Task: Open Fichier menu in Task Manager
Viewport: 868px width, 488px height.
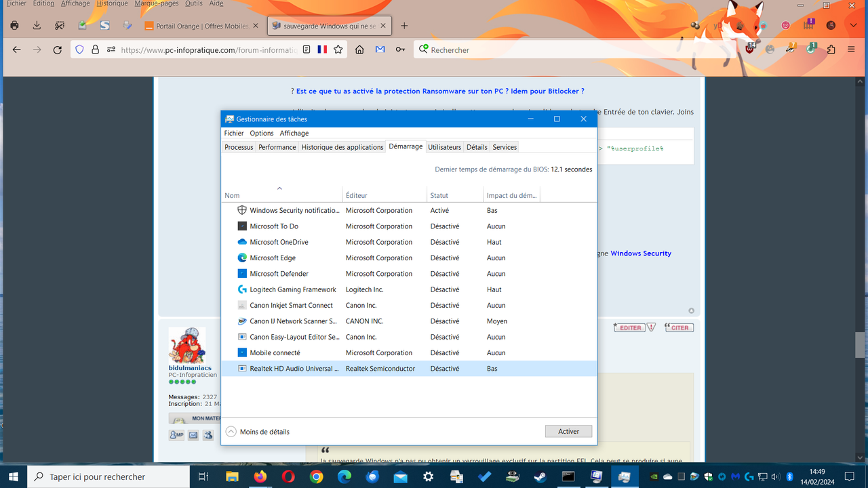Action: [x=234, y=133]
